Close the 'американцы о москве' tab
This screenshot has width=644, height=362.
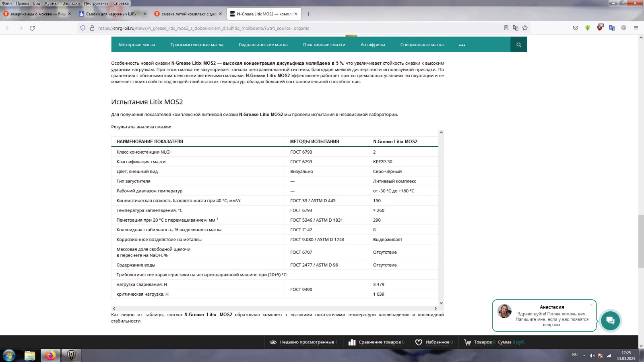[x=69, y=14]
